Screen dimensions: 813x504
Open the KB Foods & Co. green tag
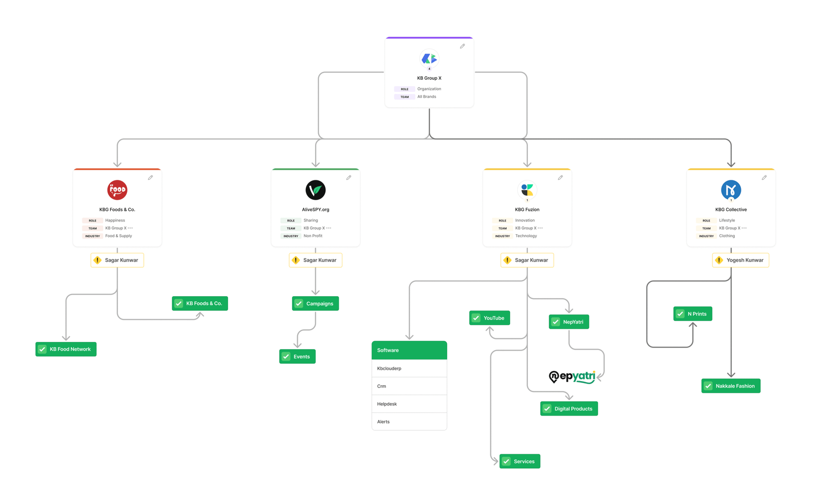[x=200, y=303]
